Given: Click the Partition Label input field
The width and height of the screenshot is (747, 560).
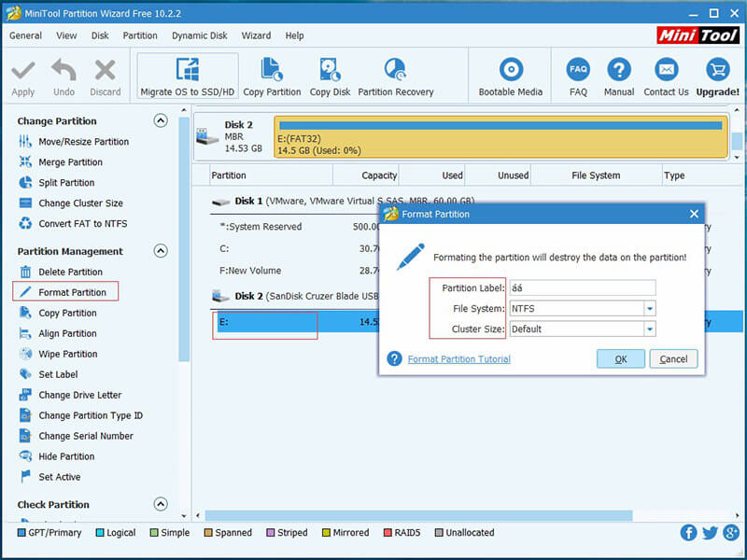Looking at the screenshot, I should pos(582,287).
